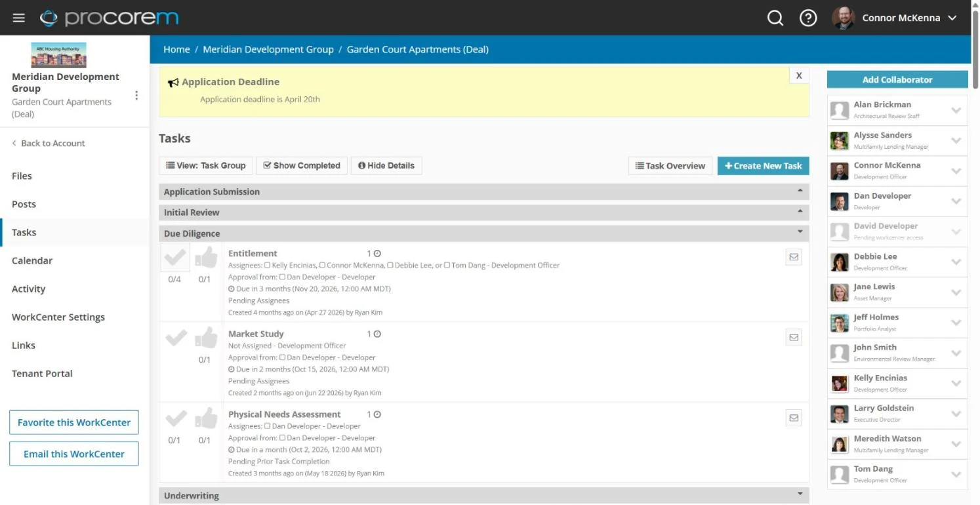Open the search magnifier icon
The width and height of the screenshot is (980, 505).
tap(775, 18)
